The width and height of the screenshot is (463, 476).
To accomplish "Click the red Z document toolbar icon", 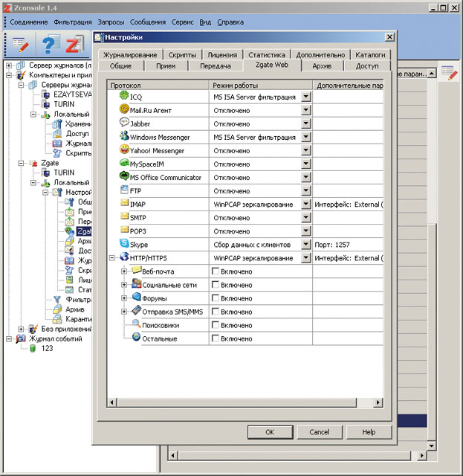I will pyautogui.click(x=74, y=45).
